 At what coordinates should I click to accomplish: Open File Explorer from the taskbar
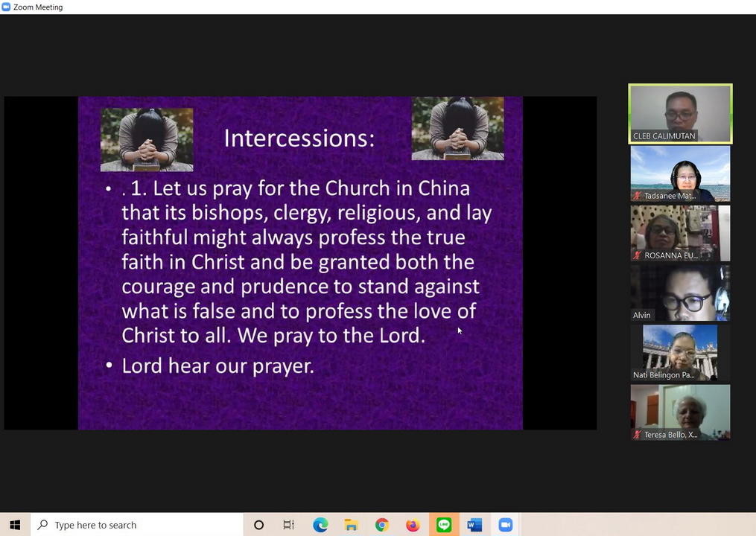[351, 525]
